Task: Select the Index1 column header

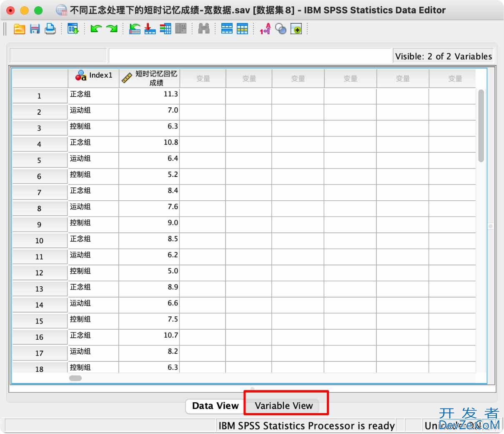Action: point(93,78)
